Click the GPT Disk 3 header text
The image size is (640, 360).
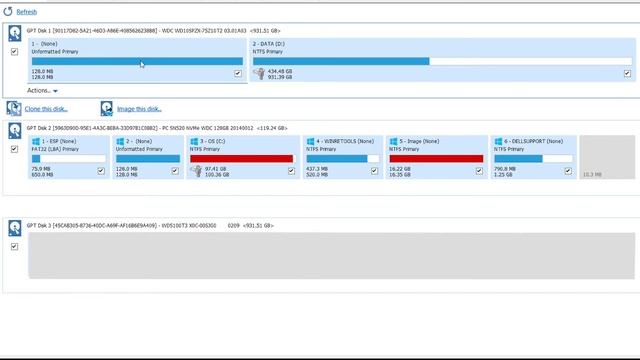[x=150, y=225]
